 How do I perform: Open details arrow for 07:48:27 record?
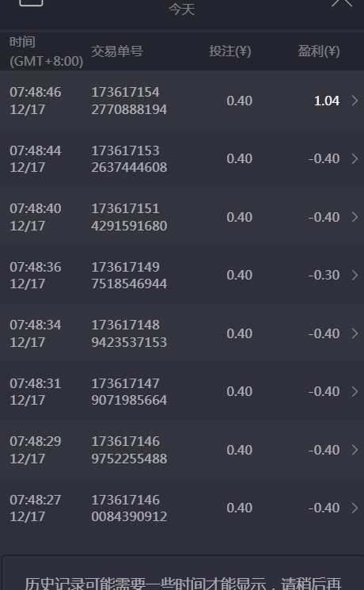355,508
